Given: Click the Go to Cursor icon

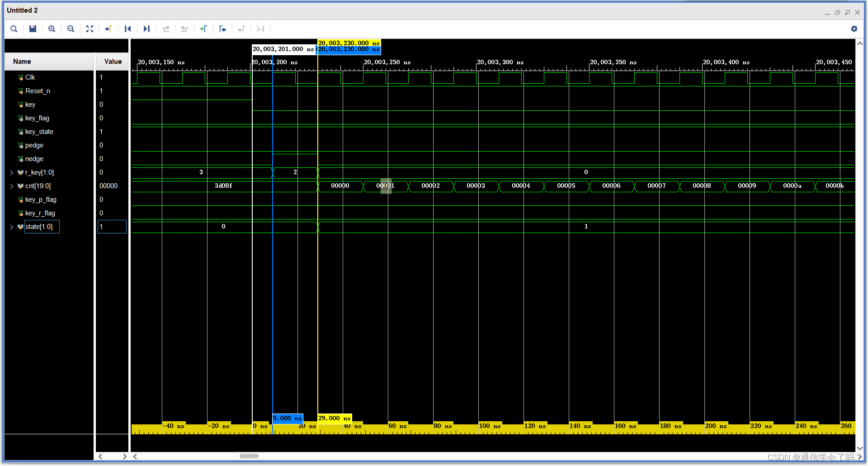Looking at the screenshot, I should click(108, 29).
